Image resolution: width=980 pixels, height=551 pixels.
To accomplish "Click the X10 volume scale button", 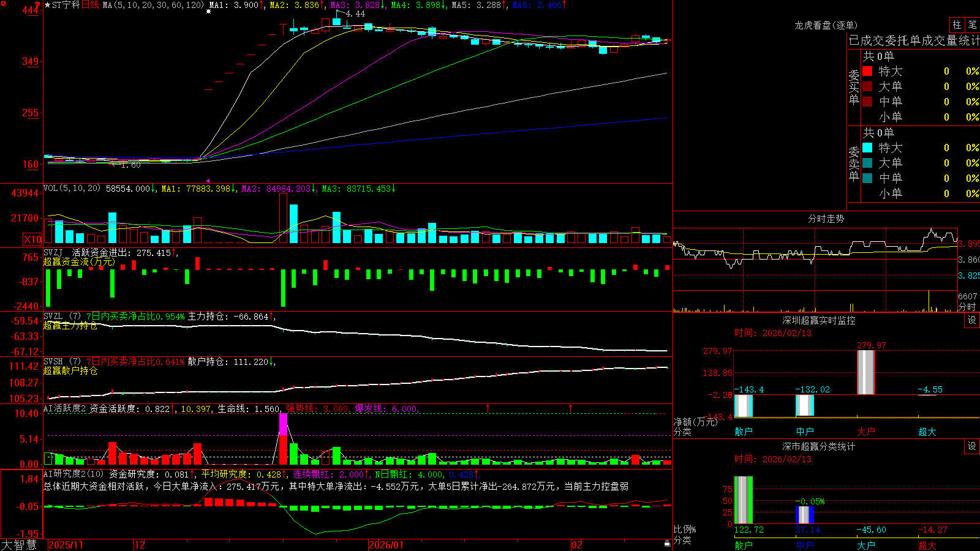I will [x=32, y=239].
